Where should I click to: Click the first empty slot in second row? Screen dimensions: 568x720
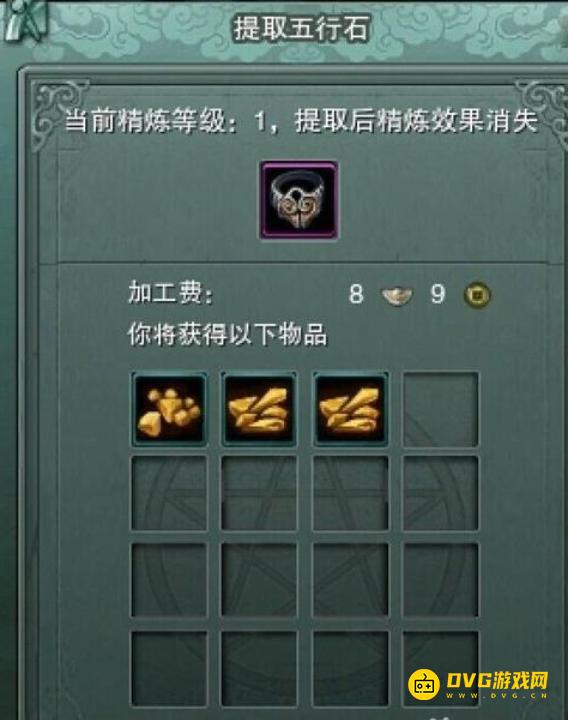(x=169, y=493)
